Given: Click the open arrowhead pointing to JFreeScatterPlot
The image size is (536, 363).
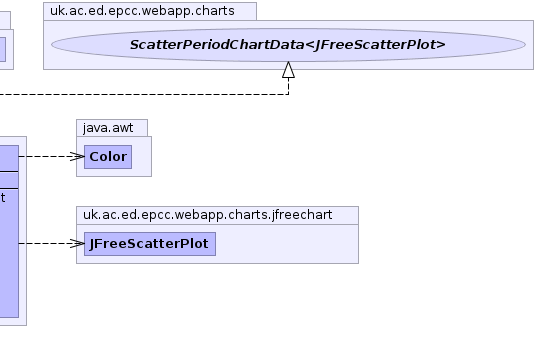Looking at the screenshot, I should coord(77,244).
